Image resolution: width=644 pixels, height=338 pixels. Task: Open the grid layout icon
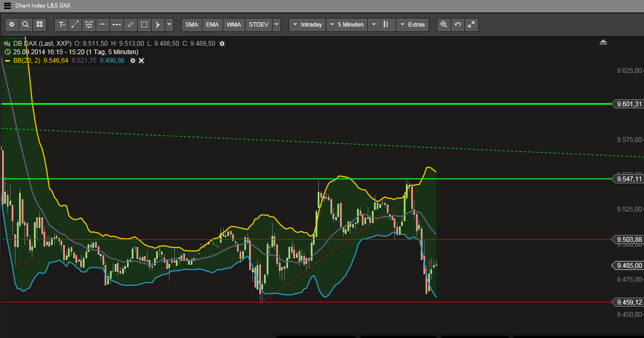(x=39, y=24)
